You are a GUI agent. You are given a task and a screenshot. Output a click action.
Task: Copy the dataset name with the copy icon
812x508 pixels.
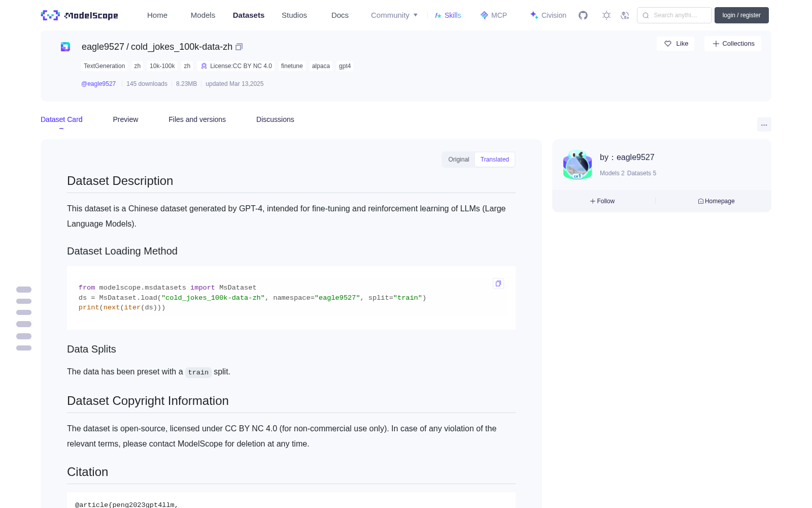(x=239, y=47)
